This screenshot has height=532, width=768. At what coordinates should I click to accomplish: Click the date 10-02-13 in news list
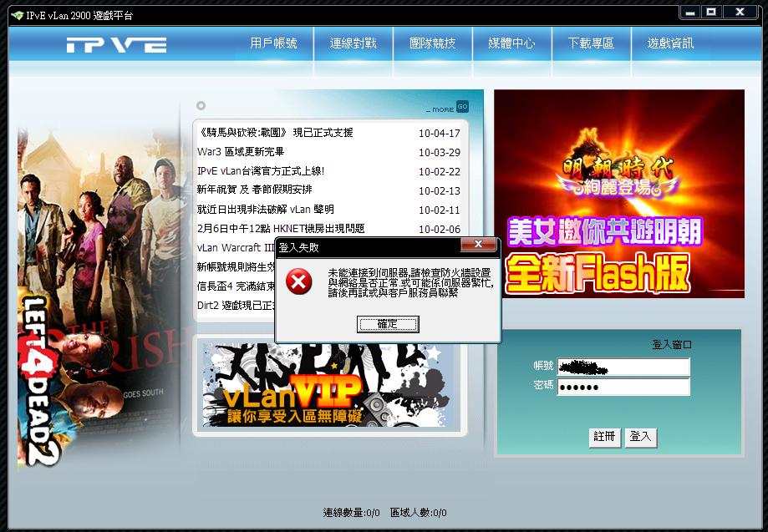(440, 191)
